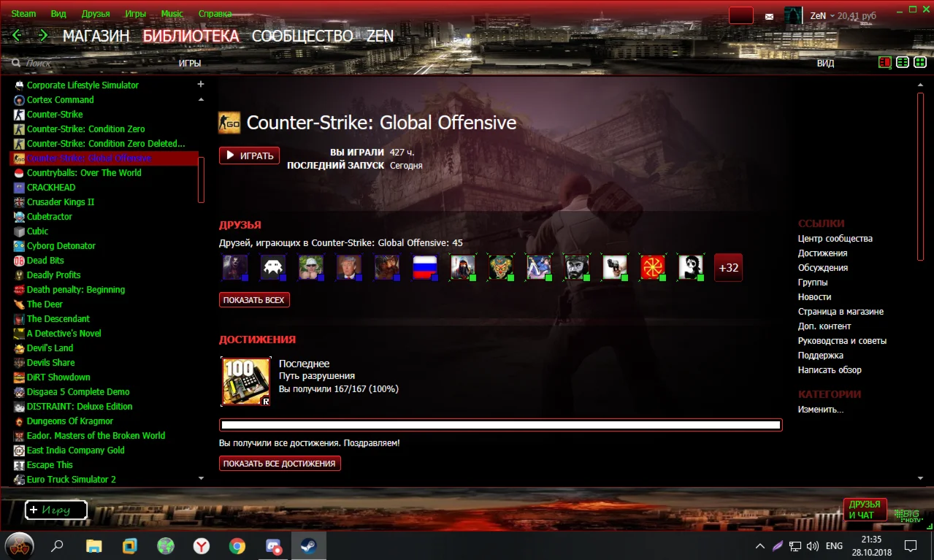Click the ZeN profile avatar
The height and width of the screenshot is (560, 934).
click(793, 15)
